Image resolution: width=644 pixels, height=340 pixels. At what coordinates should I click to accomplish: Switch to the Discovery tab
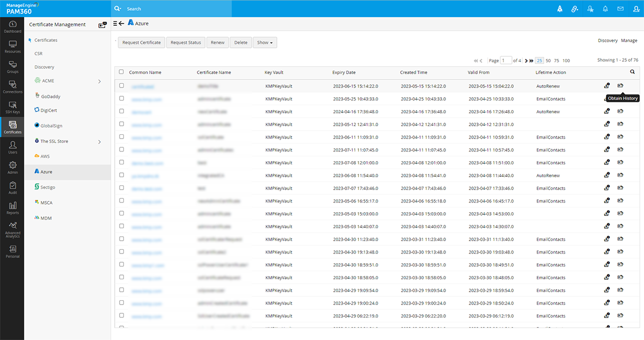(607, 40)
